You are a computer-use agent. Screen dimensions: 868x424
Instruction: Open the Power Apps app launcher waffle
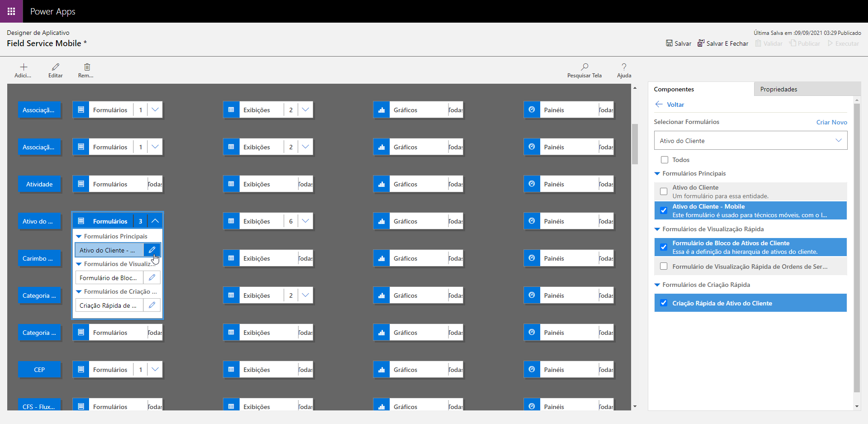pos(11,11)
